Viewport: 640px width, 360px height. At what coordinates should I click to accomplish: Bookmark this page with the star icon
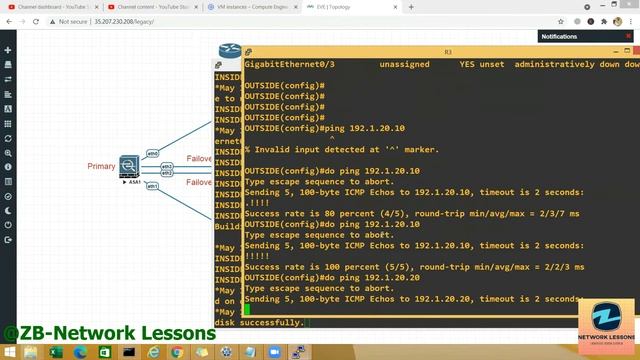(561, 22)
